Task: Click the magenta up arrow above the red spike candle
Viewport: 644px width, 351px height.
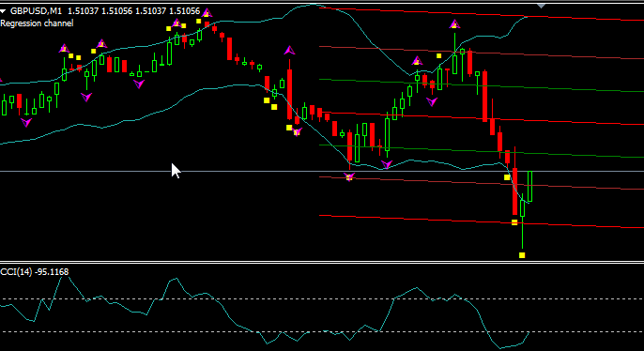Action: [x=289, y=51]
